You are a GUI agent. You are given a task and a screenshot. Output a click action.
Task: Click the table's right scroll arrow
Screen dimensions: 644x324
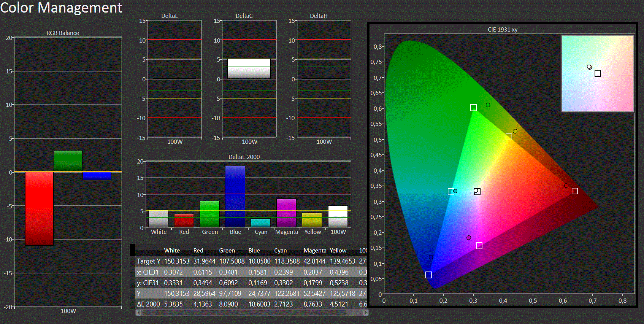click(x=366, y=313)
